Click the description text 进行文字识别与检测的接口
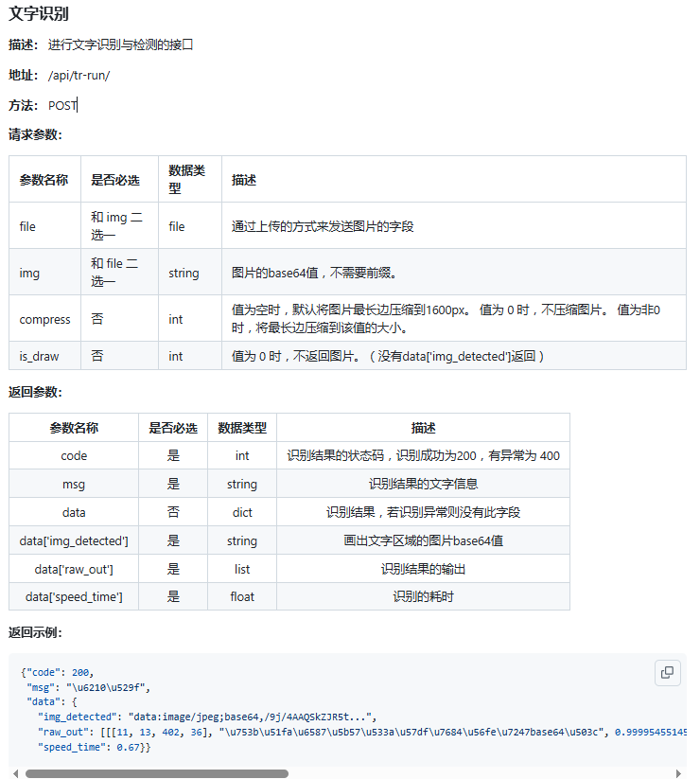Screen dimensions: 700x779 coord(121,44)
